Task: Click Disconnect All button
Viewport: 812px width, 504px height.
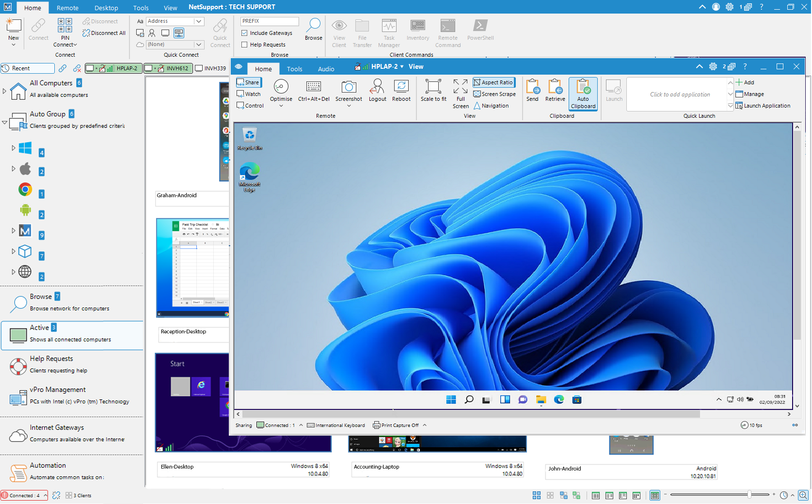Action: pyautogui.click(x=104, y=33)
